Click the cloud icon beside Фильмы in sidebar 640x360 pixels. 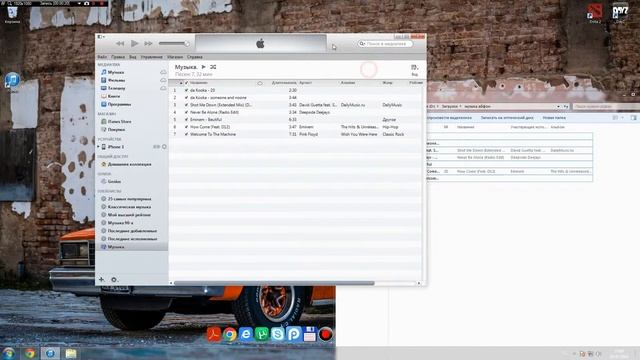[163, 80]
